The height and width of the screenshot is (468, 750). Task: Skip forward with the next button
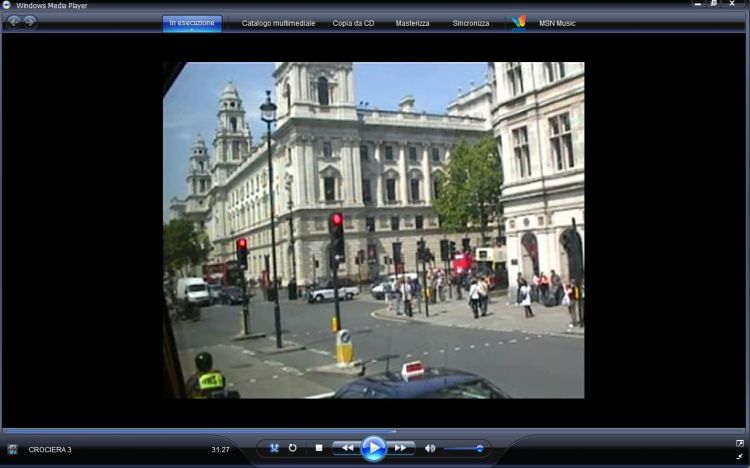point(400,448)
